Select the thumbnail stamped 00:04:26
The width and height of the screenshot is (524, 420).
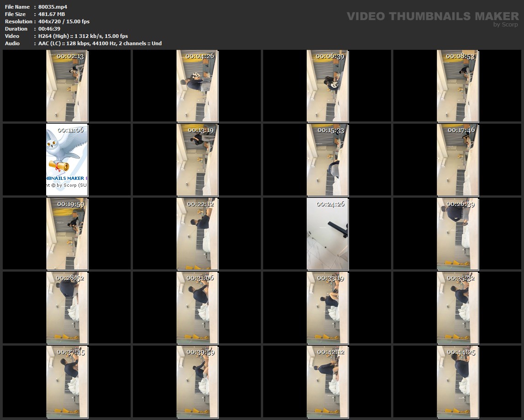197,86
